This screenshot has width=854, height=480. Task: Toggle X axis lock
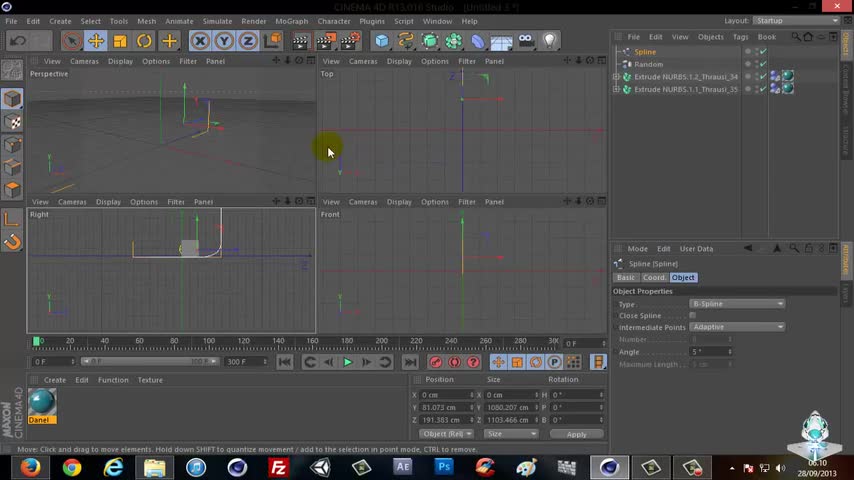click(200, 41)
